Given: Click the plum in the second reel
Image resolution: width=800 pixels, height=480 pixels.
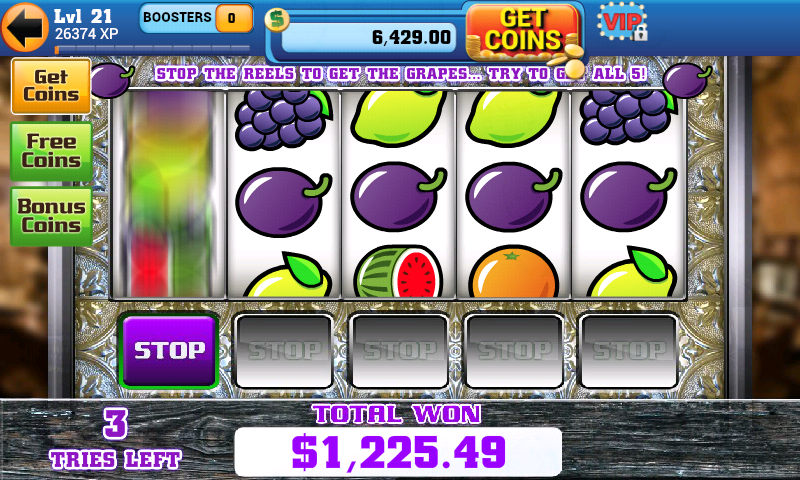Looking at the screenshot, I should [284, 201].
